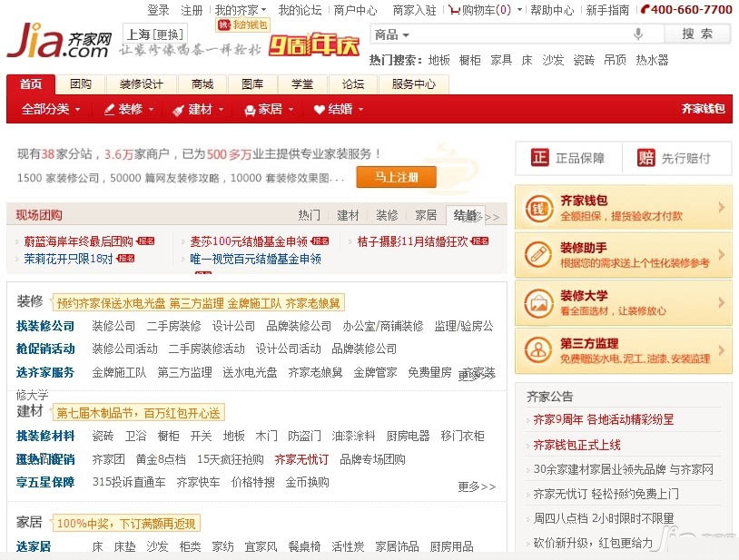739x560 pixels.
Task: Go to the 商城 tab
Action: 202,84
